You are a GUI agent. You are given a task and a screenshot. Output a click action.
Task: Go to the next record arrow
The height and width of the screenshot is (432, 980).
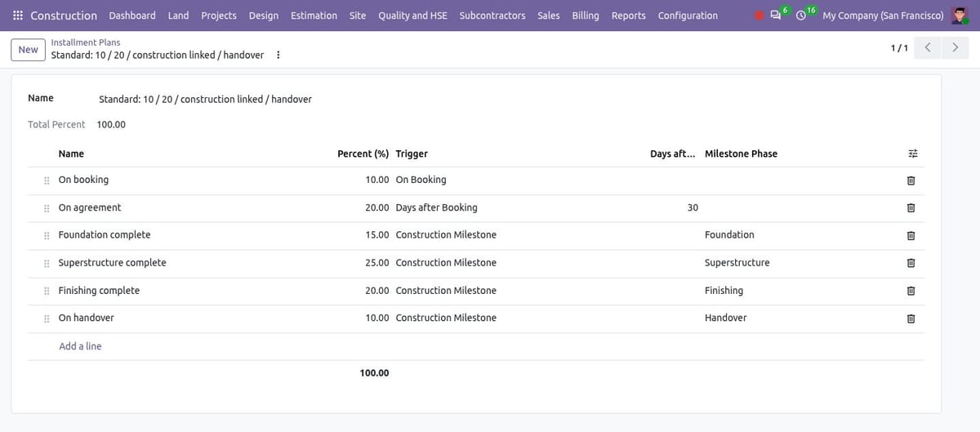tap(955, 47)
